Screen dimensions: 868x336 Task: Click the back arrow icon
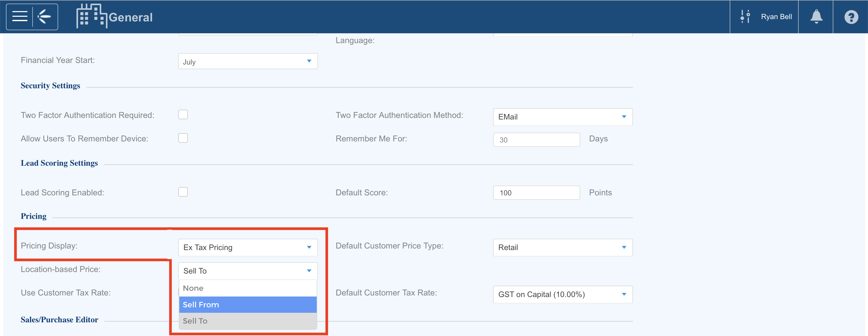[44, 17]
